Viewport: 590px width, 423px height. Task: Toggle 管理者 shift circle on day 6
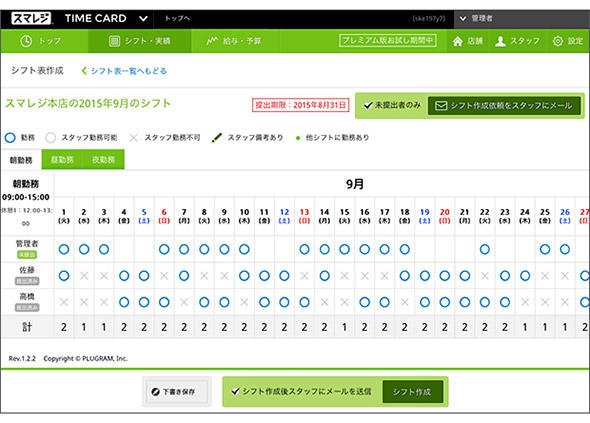164,249
